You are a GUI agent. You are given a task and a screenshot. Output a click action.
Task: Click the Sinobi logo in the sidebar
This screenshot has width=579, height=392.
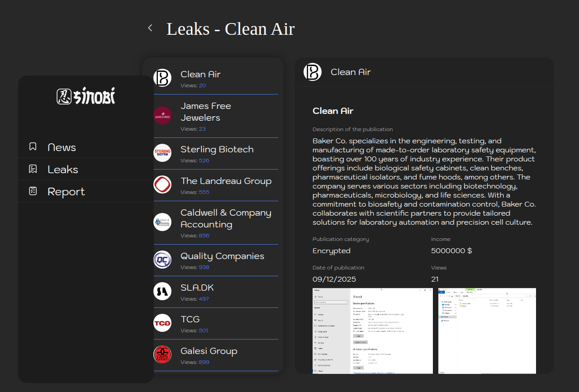pos(86,96)
